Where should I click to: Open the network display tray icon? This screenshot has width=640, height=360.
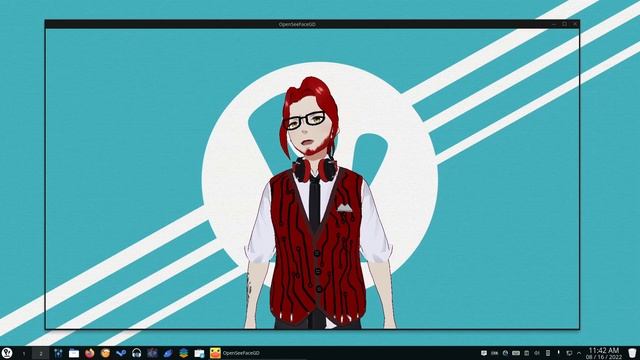[569, 353]
